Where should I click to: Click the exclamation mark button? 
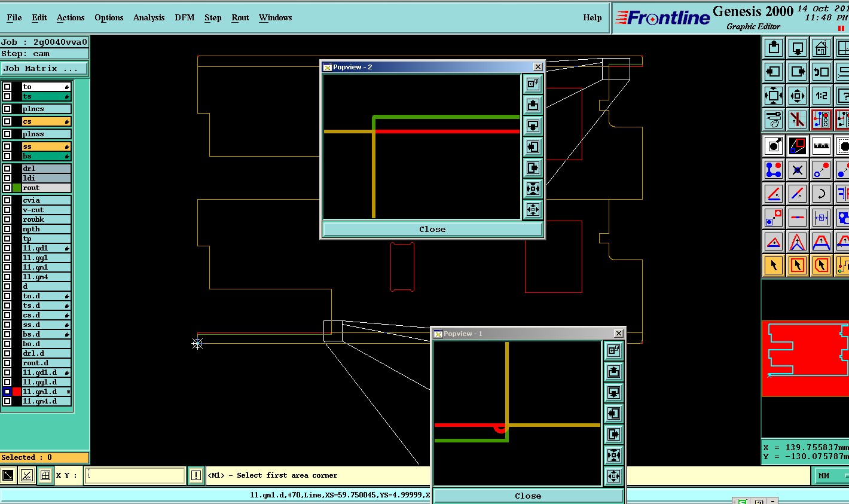coord(196,475)
